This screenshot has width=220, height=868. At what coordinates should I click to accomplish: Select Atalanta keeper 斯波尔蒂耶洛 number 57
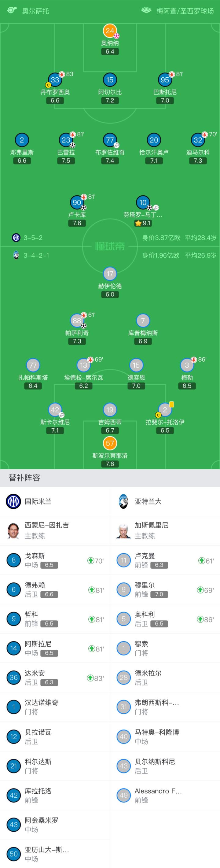(110, 443)
